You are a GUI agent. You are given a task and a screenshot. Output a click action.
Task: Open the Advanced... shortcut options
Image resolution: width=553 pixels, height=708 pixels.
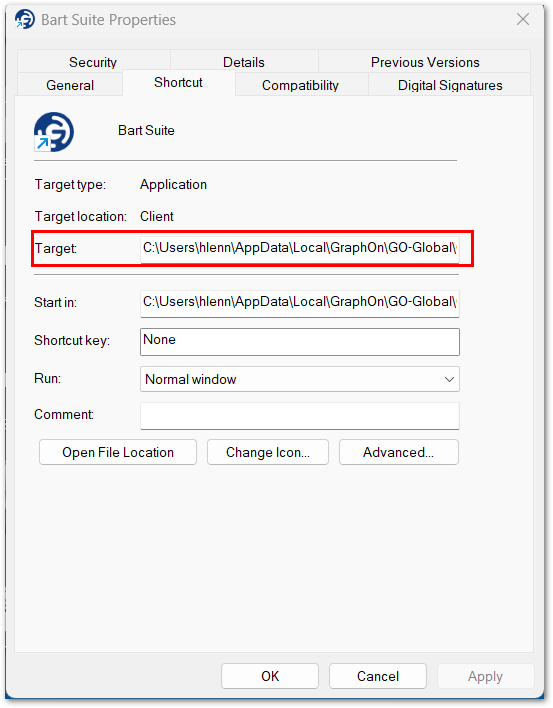pyautogui.click(x=399, y=452)
